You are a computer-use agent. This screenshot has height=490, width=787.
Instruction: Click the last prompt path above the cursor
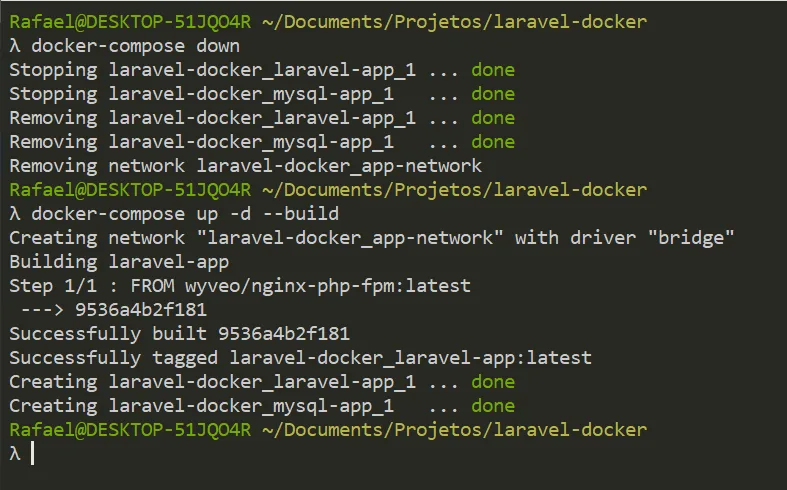pos(455,430)
